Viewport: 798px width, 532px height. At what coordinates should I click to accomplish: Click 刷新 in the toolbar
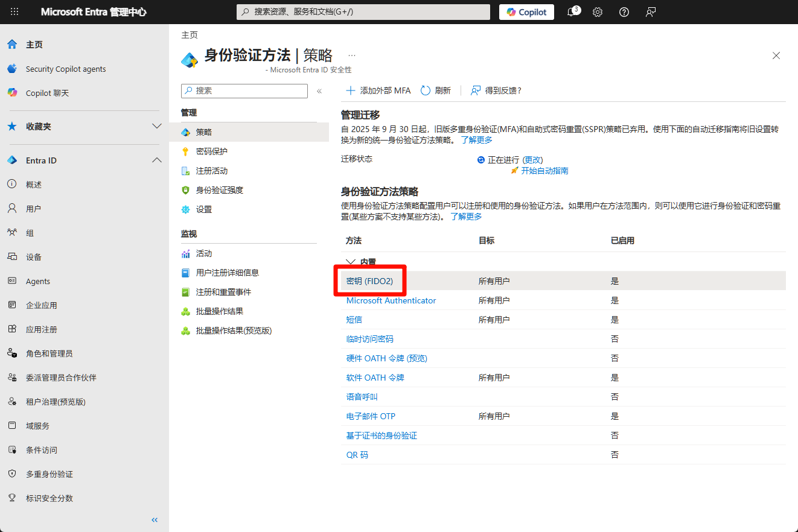[x=436, y=90]
